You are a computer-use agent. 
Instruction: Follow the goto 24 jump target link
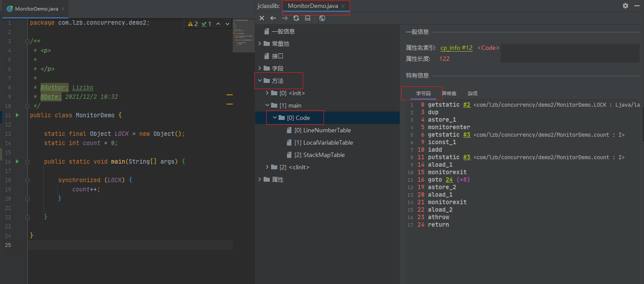click(x=449, y=180)
